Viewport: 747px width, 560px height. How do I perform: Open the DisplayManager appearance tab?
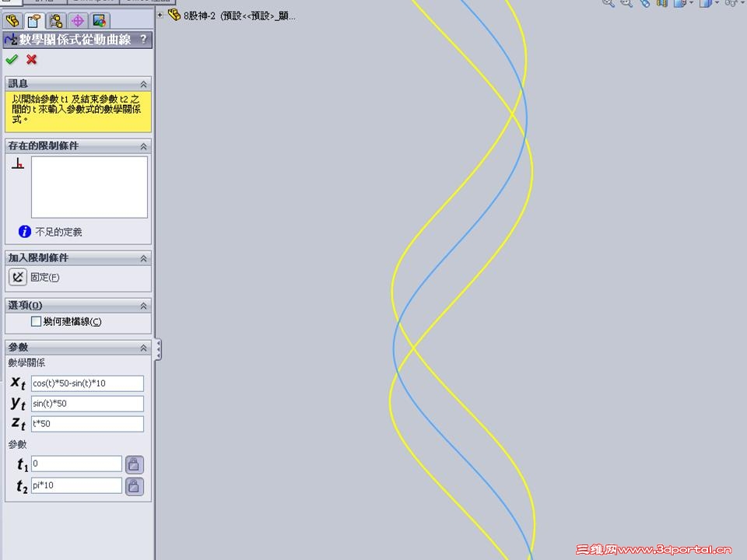(x=100, y=20)
